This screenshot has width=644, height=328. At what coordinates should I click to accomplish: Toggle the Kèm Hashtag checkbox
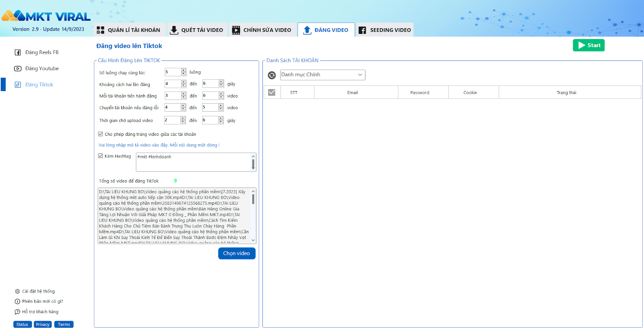point(101,156)
